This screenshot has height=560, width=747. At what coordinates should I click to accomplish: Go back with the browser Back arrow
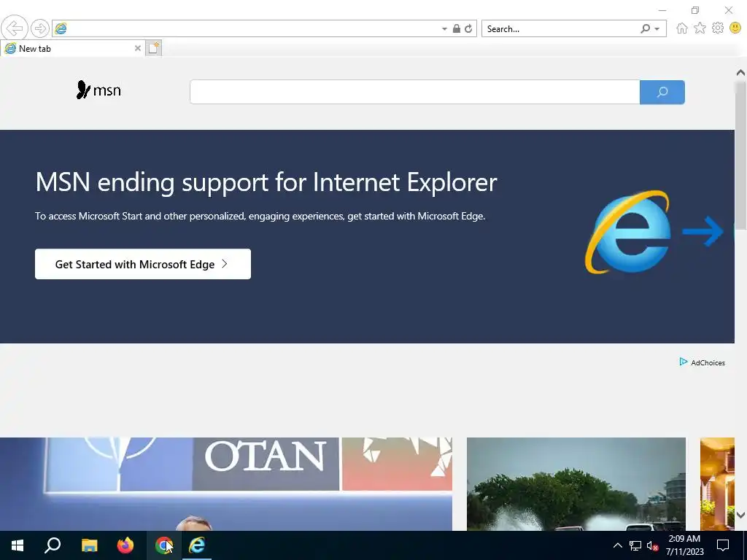pyautogui.click(x=15, y=28)
